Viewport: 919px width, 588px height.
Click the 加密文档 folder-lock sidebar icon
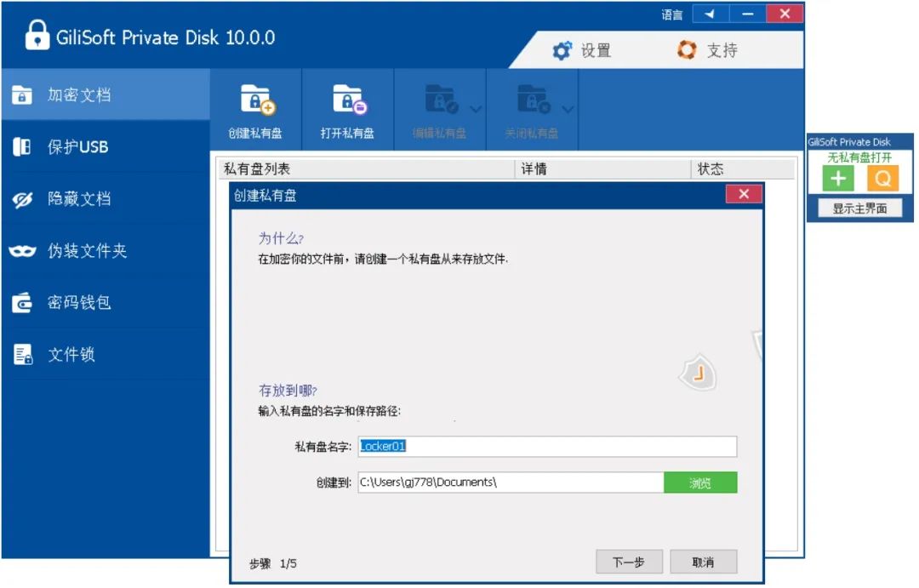pos(21,94)
